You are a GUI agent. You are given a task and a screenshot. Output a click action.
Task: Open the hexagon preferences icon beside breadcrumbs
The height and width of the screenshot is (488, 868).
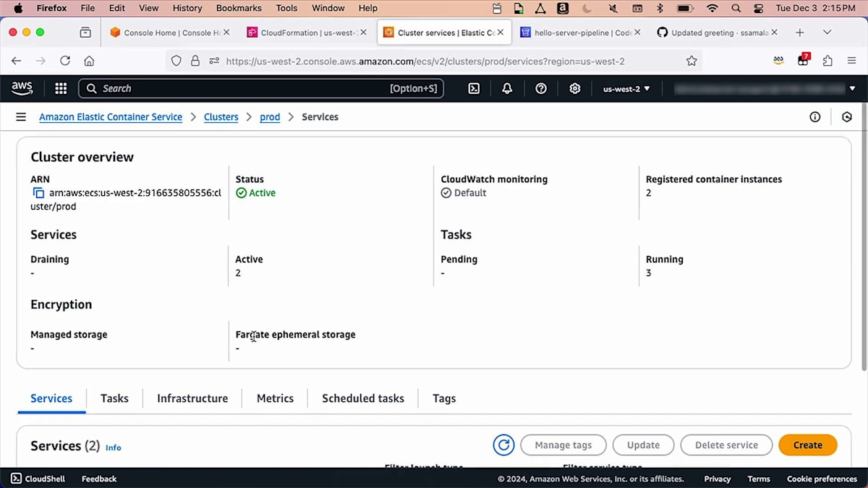(x=847, y=116)
